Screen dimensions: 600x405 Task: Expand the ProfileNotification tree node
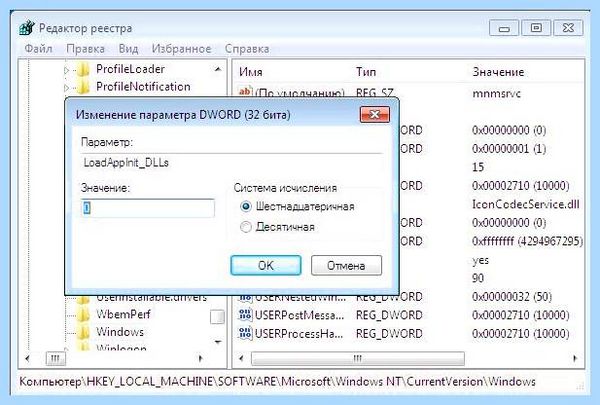click(67, 88)
